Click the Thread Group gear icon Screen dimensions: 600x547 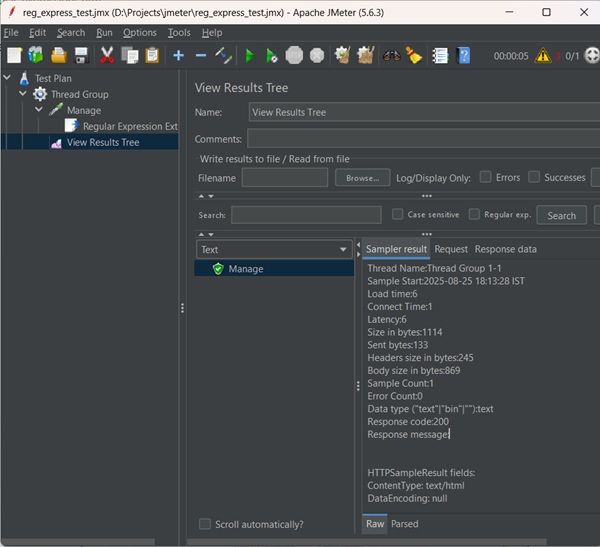pos(40,94)
